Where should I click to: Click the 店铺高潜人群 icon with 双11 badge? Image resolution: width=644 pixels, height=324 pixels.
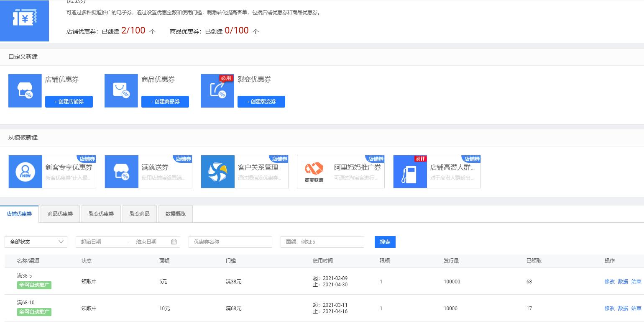[x=410, y=172]
